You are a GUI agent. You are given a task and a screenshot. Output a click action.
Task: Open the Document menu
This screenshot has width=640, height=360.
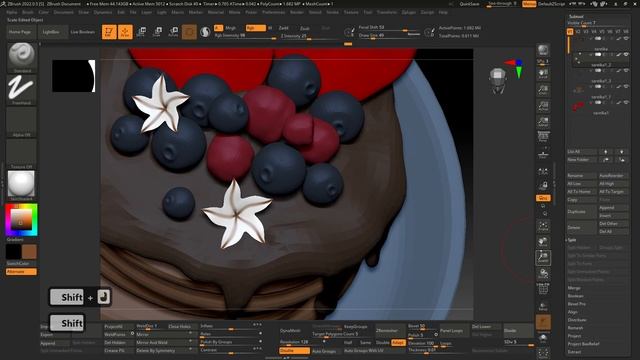point(63,12)
